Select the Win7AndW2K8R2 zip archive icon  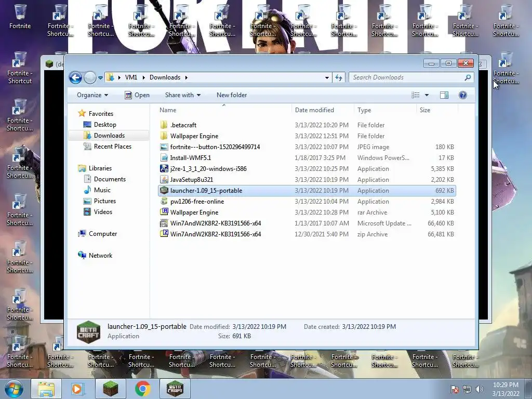point(164,234)
